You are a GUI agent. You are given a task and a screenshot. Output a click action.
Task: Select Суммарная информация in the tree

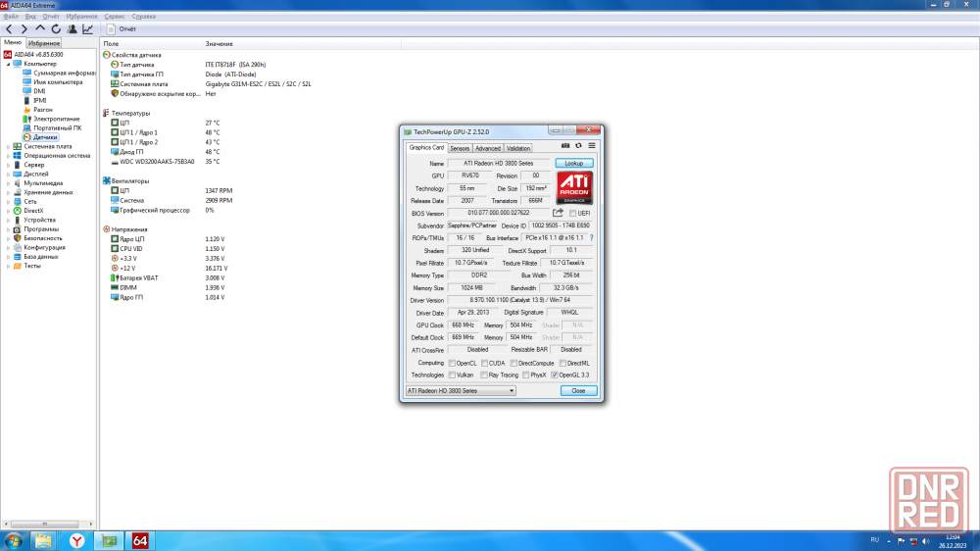(x=65, y=73)
